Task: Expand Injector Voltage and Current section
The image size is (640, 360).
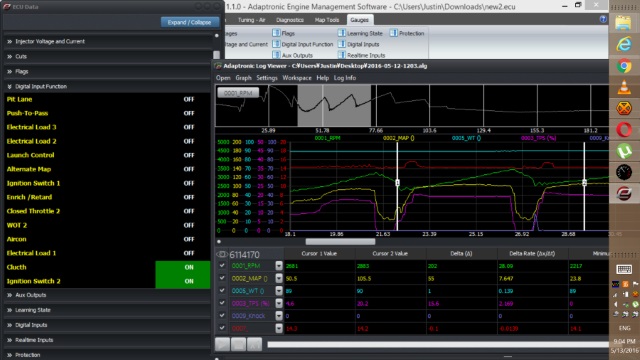Action: (x=108, y=41)
